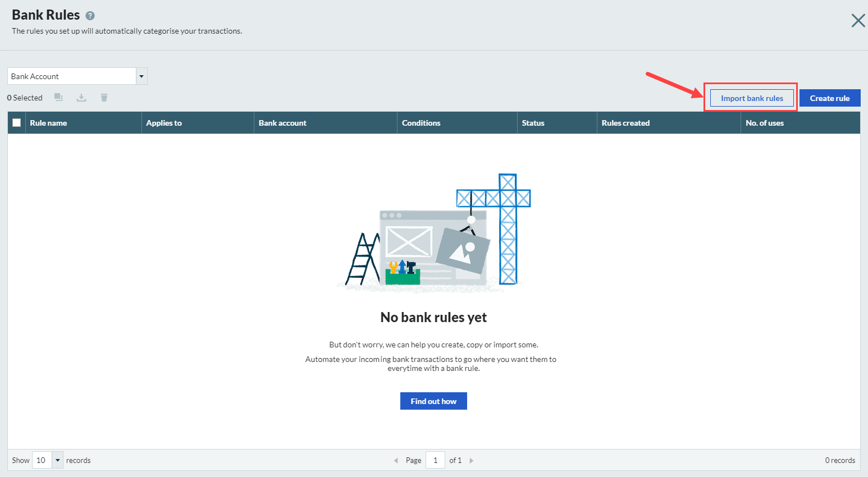868x477 pixels.
Task: Expand the records-per-page dropdown arrow
Action: pos(57,460)
